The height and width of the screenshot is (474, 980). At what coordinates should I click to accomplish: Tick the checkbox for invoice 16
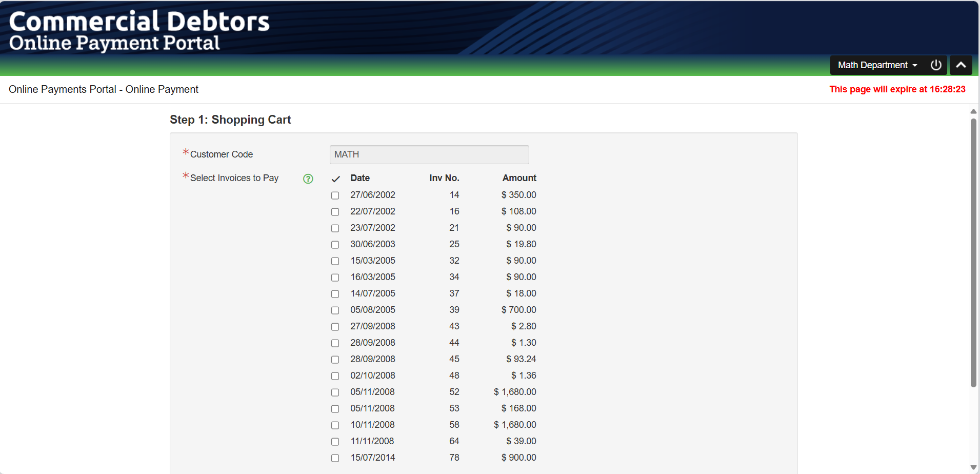(x=335, y=212)
